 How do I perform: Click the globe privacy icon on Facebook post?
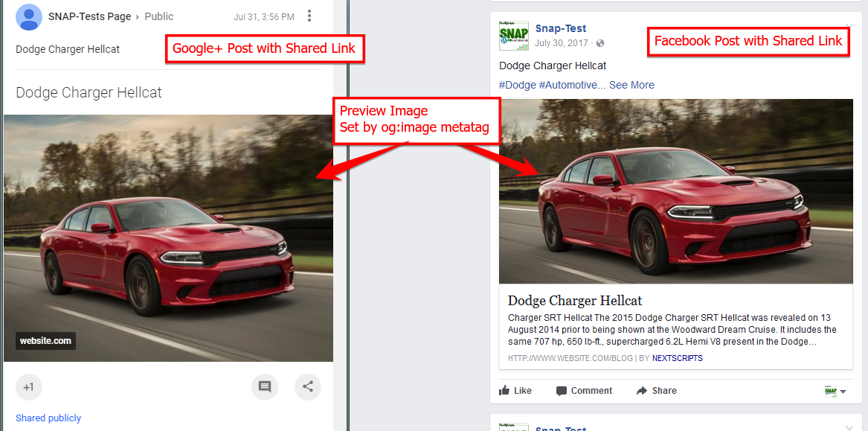click(600, 43)
